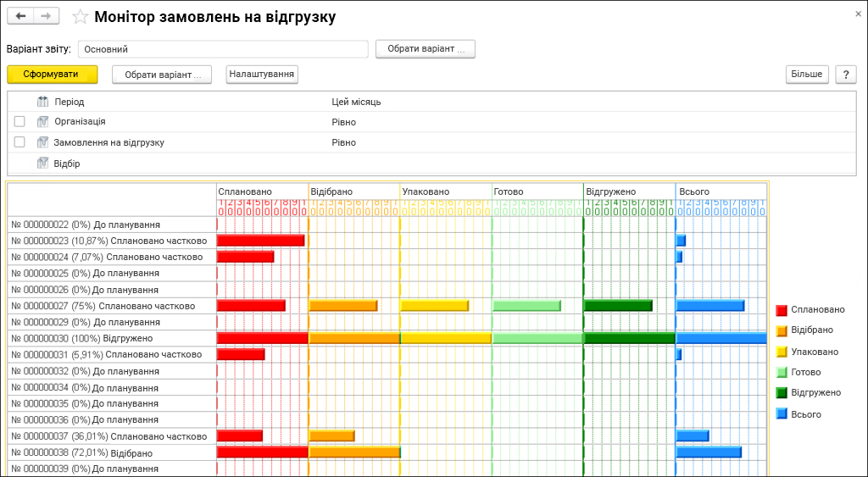Select order № 000000037 (36,01%) row
The image size is (868, 477).
click(113, 436)
